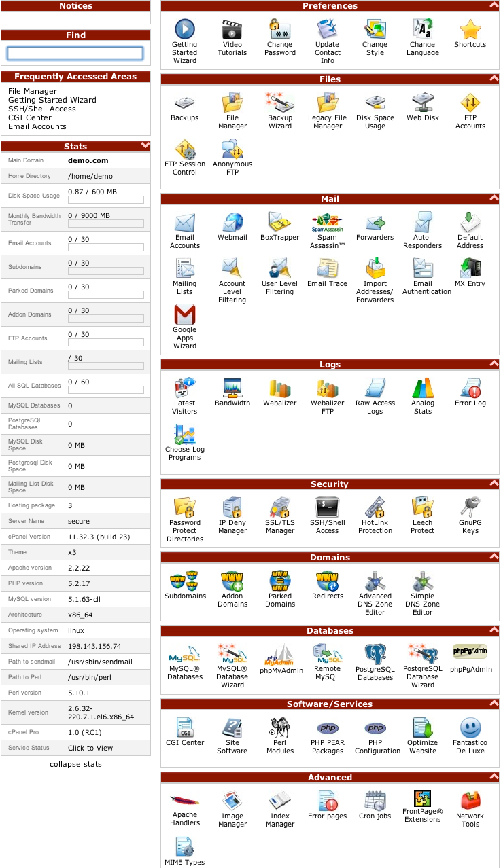501x868 pixels.
Task: Open Update Contact Info
Action: [328, 29]
